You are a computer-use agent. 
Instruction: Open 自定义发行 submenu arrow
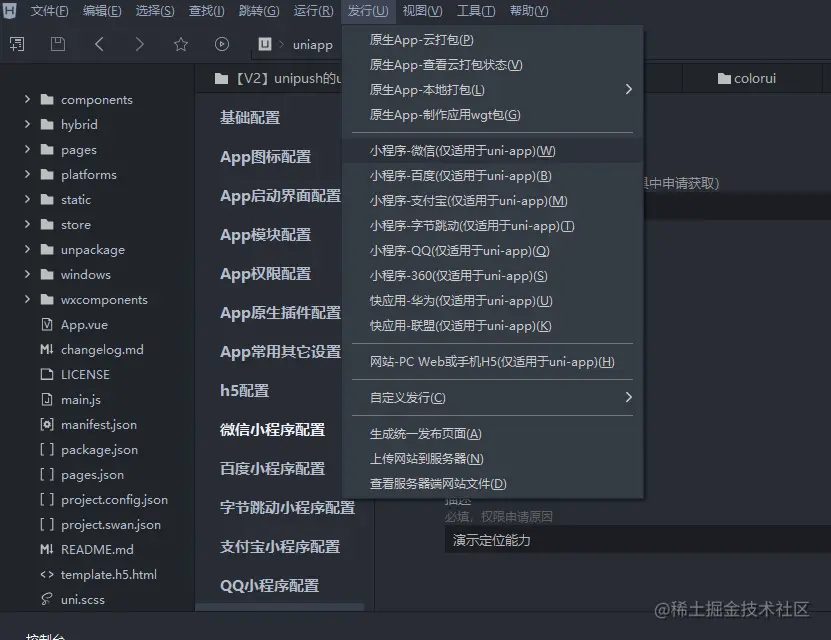tap(629, 397)
